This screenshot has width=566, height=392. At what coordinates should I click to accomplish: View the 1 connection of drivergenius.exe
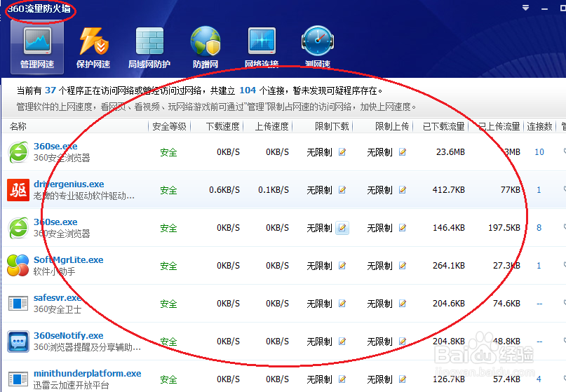click(539, 190)
